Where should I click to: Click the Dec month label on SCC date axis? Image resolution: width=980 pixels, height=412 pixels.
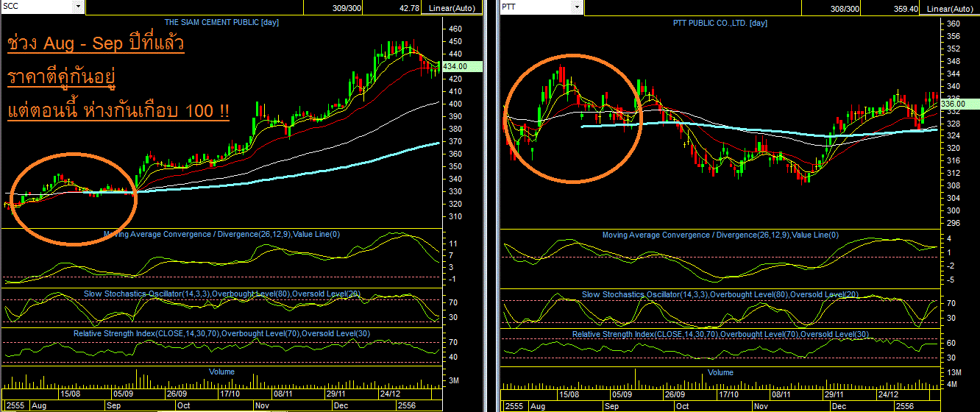tap(341, 405)
